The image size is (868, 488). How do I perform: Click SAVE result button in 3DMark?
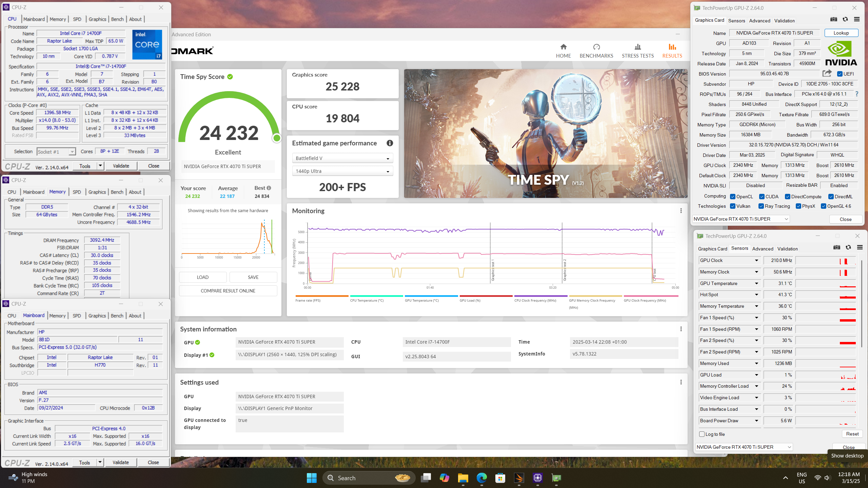[253, 277]
